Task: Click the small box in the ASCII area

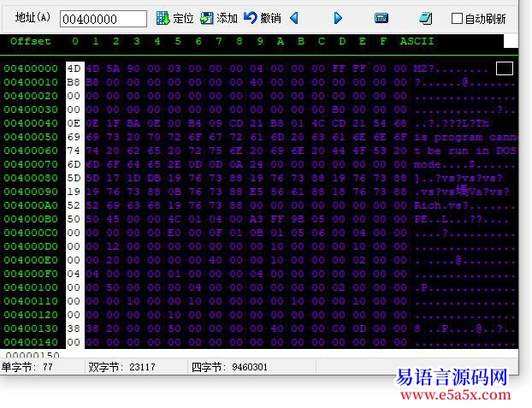Action: tap(504, 68)
